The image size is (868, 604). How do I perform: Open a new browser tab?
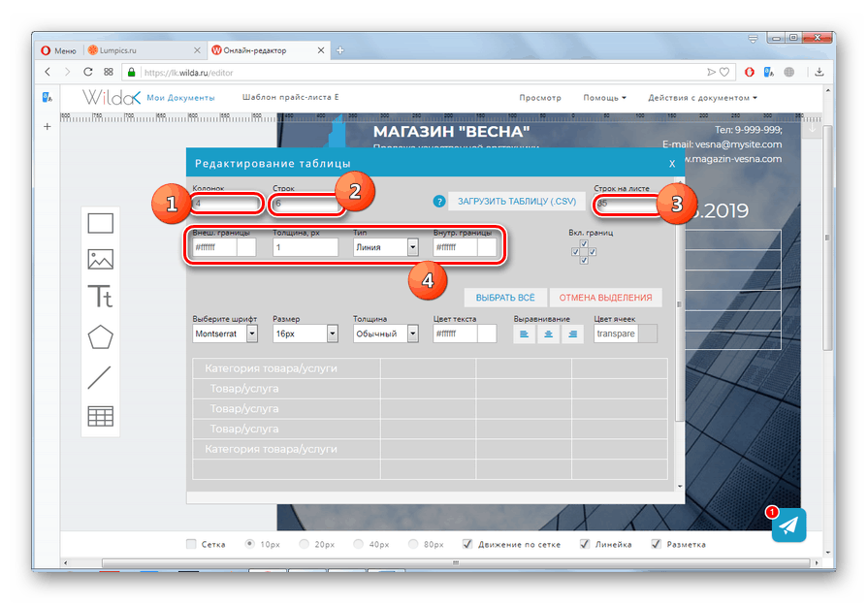[x=339, y=50]
